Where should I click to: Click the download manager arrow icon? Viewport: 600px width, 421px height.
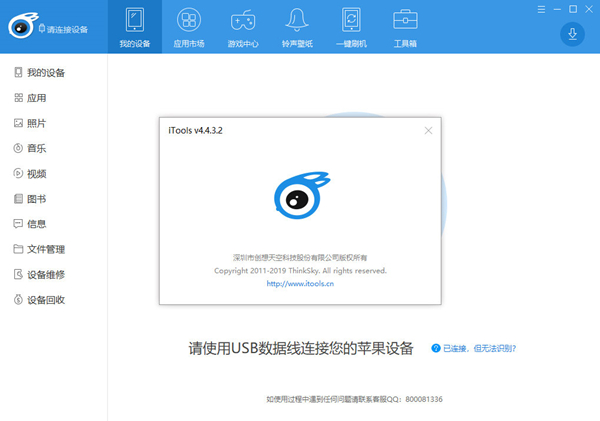pyautogui.click(x=572, y=34)
